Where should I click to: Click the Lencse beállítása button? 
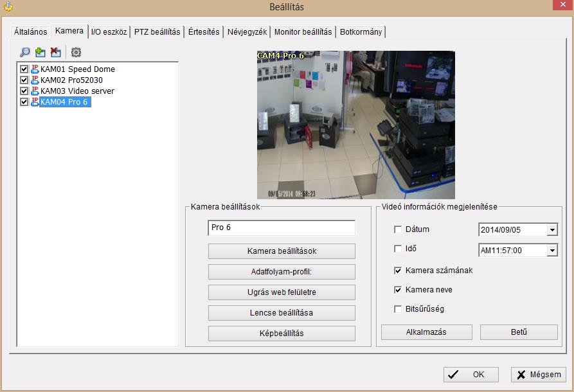click(x=282, y=312)
